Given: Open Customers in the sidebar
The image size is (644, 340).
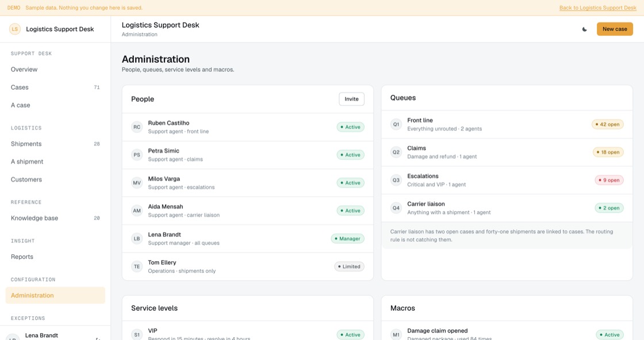Looking at the screenshot, I should point(55,179).
